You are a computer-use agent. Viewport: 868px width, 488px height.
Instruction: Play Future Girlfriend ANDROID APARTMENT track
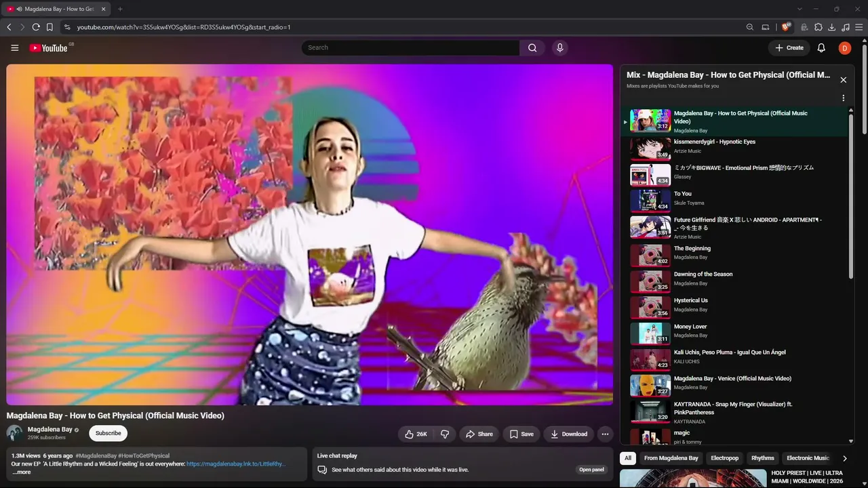pos(735,227)
